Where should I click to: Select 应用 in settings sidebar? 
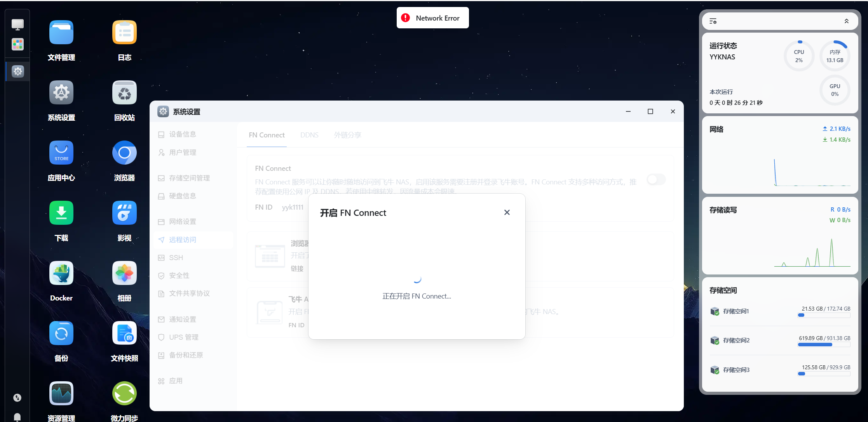pos(193,381)
